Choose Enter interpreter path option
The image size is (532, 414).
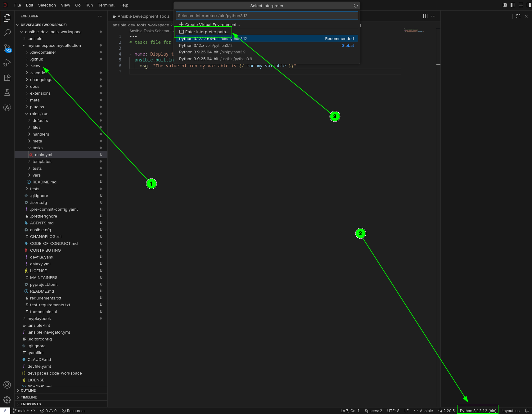(267, 32)
